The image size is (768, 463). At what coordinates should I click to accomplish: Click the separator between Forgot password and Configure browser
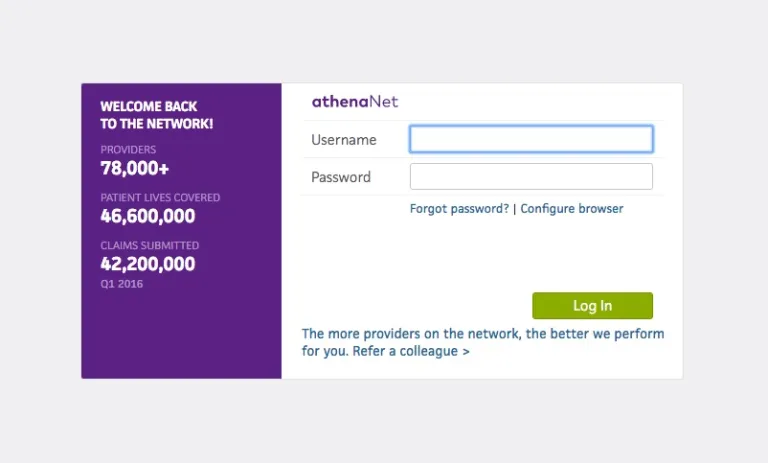(x=514, y=209)
